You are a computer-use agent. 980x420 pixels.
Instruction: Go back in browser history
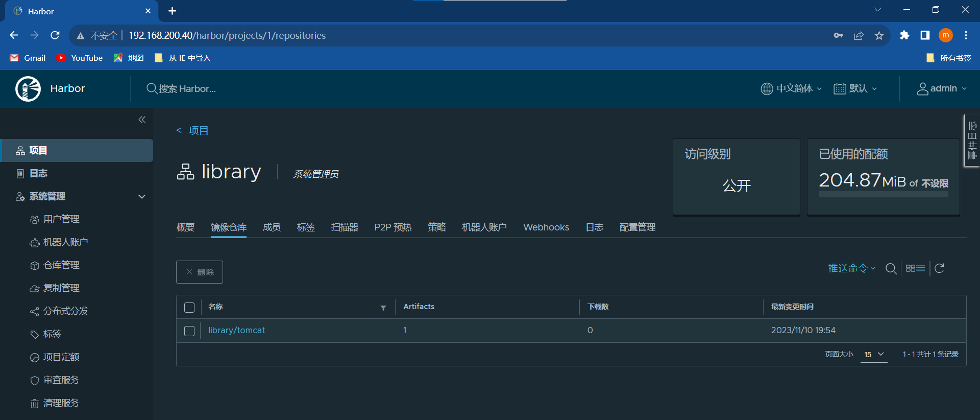point(14,35)
